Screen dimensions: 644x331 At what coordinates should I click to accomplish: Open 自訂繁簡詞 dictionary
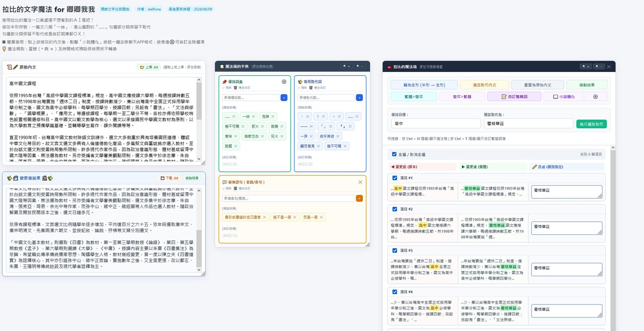pyautogui.click(x=514, y=97)
